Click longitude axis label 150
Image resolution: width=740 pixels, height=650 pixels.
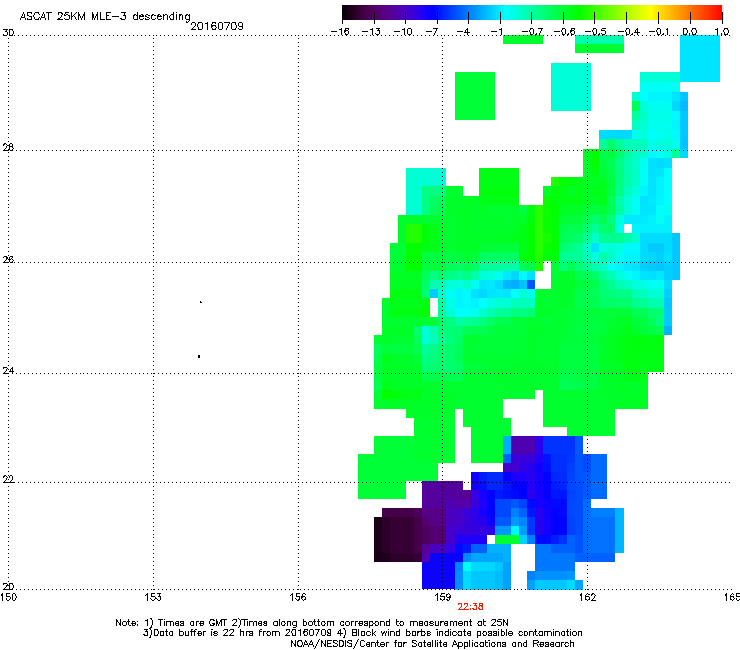8,597
